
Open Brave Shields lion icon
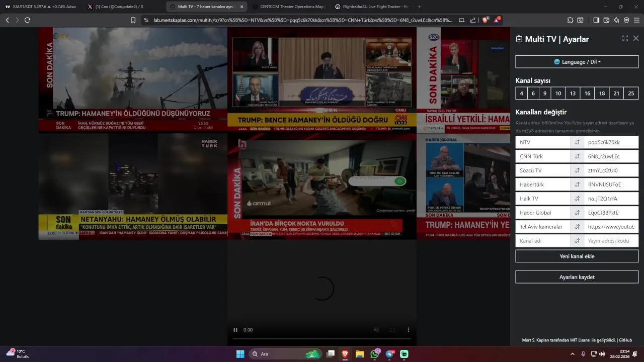tap(486, 20)
